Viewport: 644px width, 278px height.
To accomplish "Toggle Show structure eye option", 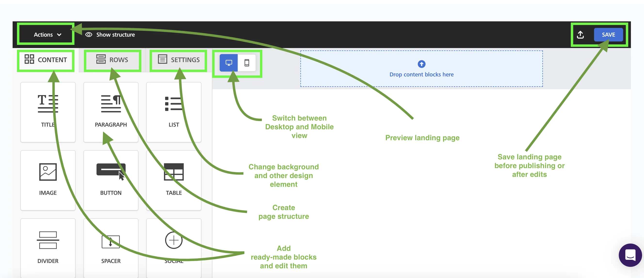I will point(110,34).
